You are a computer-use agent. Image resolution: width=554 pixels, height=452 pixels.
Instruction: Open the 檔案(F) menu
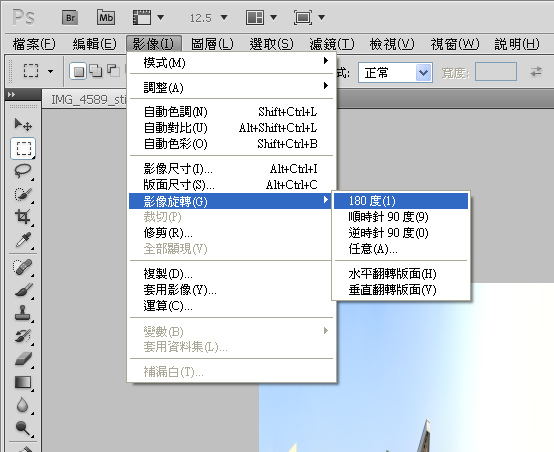[x=34, y=44]
